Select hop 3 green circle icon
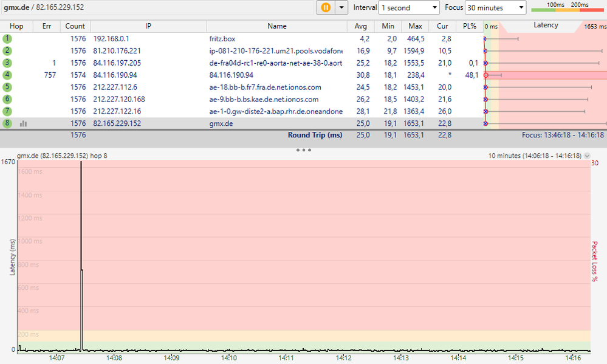The width and height of the screenshot is (607, 364). tap(7, 63)
